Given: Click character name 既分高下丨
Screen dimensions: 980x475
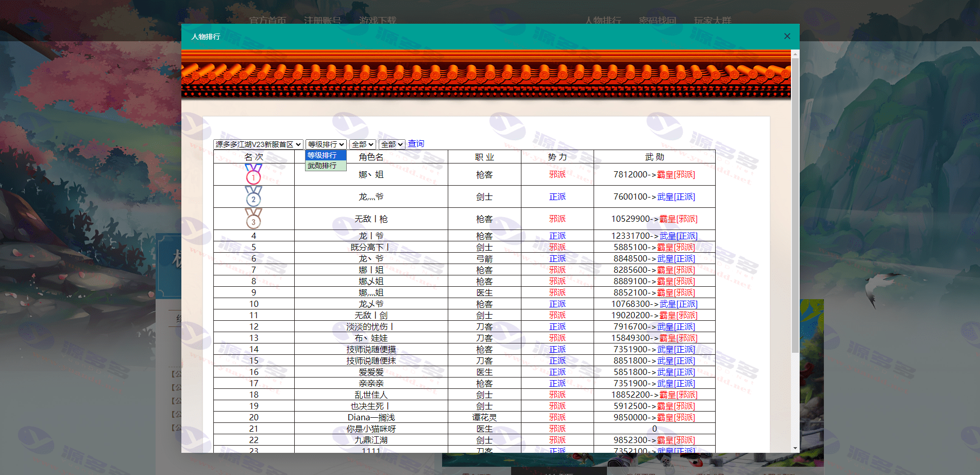Looking at the screenshot, I should coord(370,247).
